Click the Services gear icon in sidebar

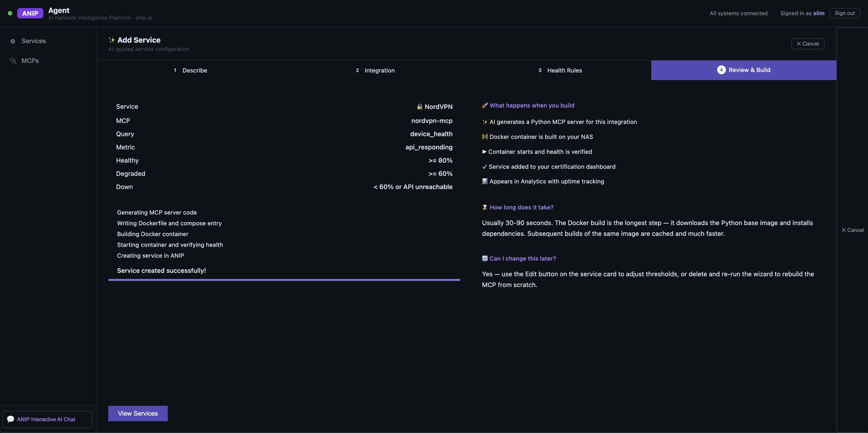click(13, 41)
